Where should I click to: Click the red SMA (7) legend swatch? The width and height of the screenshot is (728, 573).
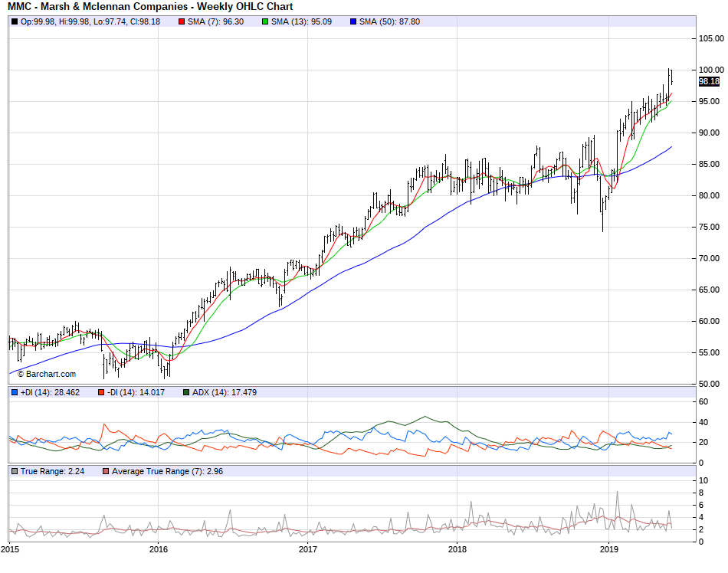coord(182,21)
